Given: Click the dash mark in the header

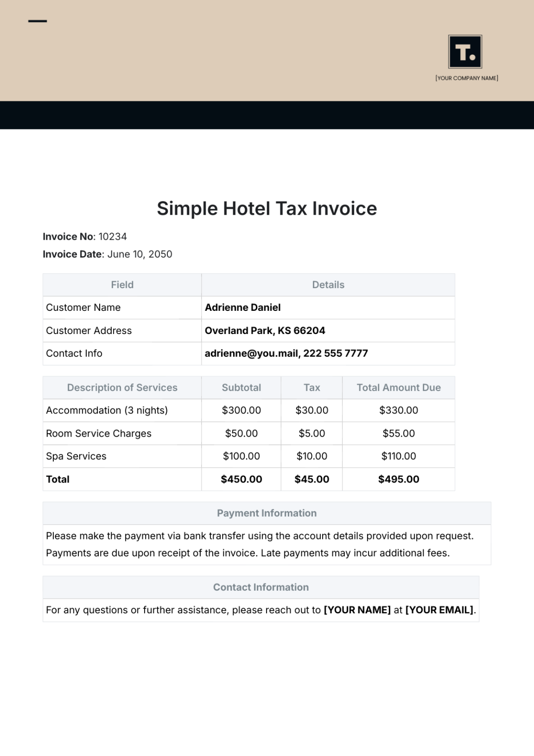Looking at the screenshot, I should [37, 21].
